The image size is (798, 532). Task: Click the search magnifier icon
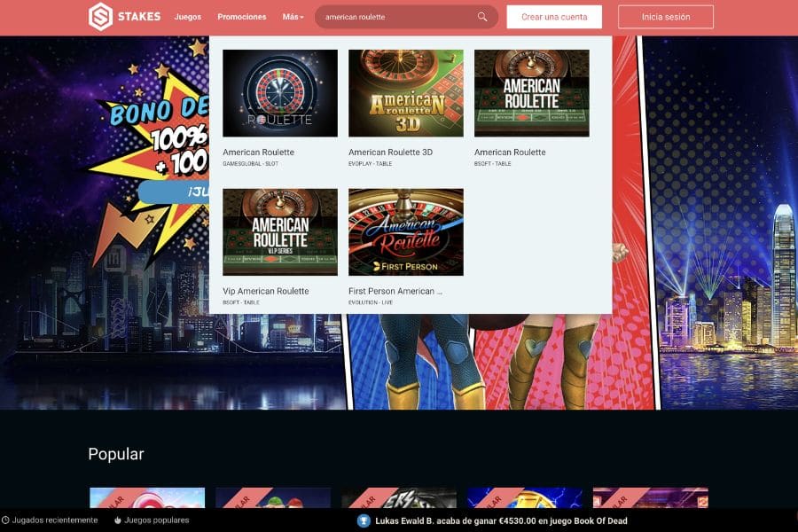(482, 17)
